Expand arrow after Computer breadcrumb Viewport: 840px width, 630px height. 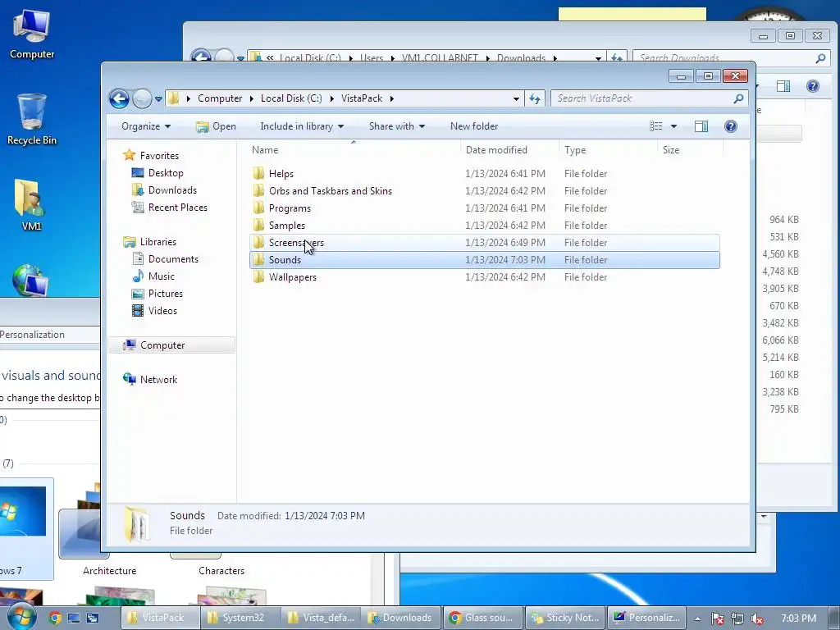251,98
